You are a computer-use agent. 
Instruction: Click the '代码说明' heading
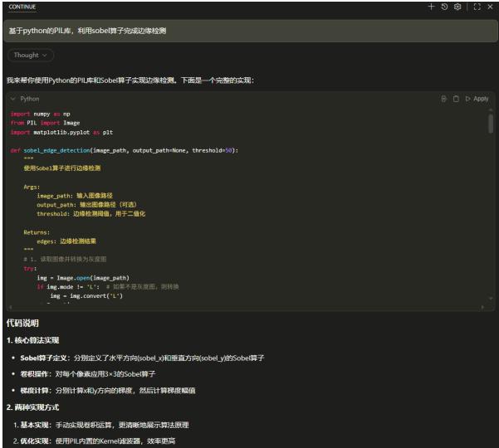click(x=22, y=324)
